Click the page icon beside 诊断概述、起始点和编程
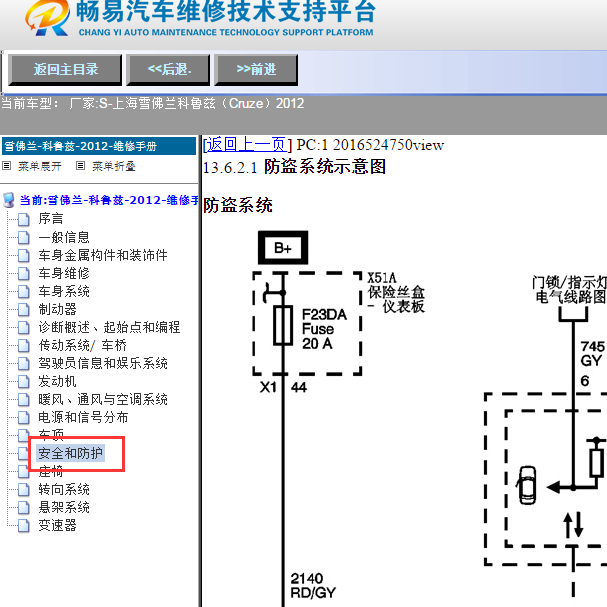Screen dimensions: 607x607 [x=24, y=328]
